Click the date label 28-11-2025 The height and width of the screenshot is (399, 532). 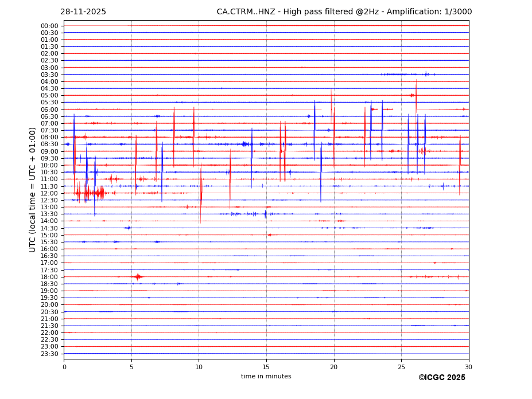(83, 12)
